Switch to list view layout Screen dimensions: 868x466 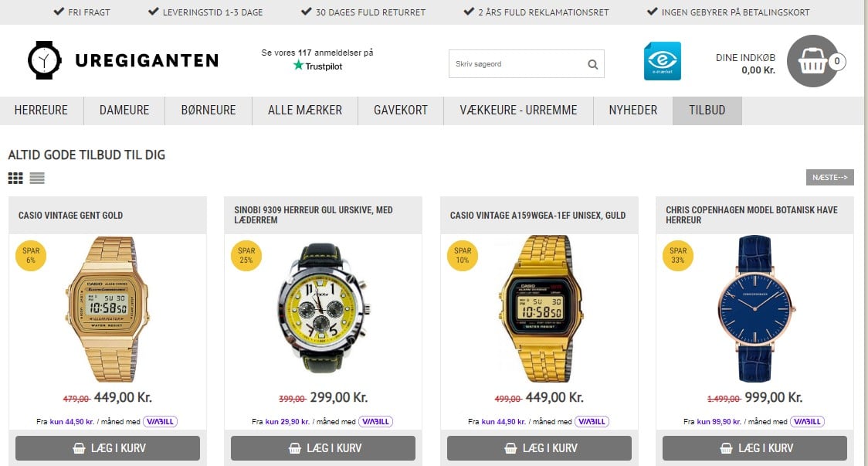pos(37,178)
